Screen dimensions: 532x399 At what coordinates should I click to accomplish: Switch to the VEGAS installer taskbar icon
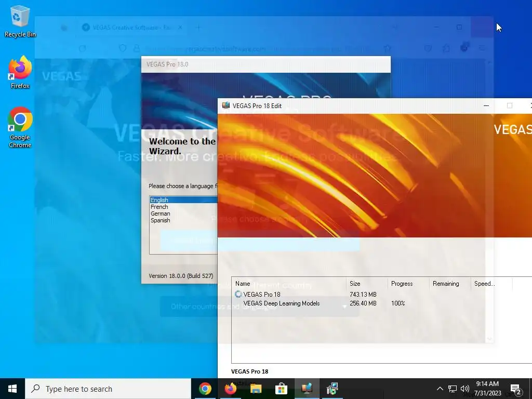307,389
